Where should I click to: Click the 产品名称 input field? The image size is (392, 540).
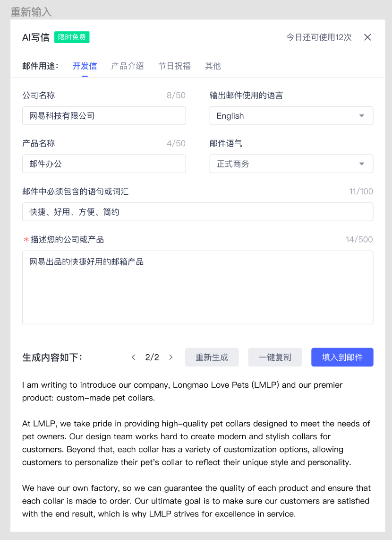[104, 164]
